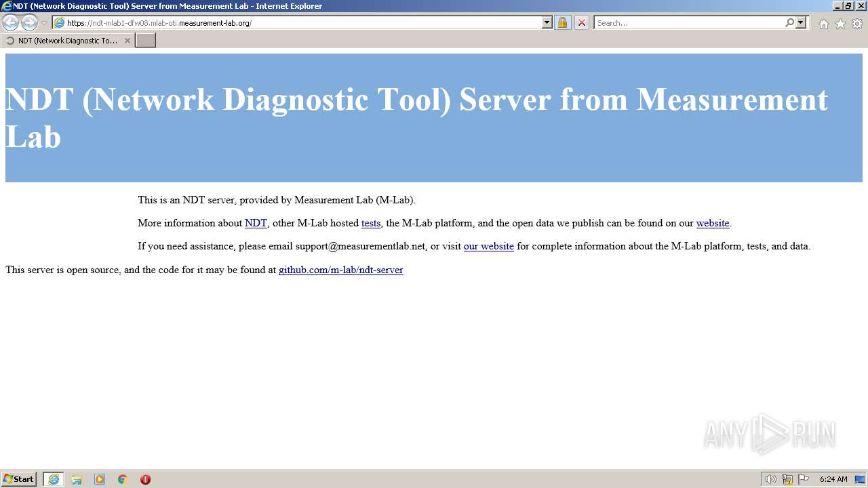Click the red shield taskbar icon
The width and height of the screenshot is (868, 488).
pos(145,479)
